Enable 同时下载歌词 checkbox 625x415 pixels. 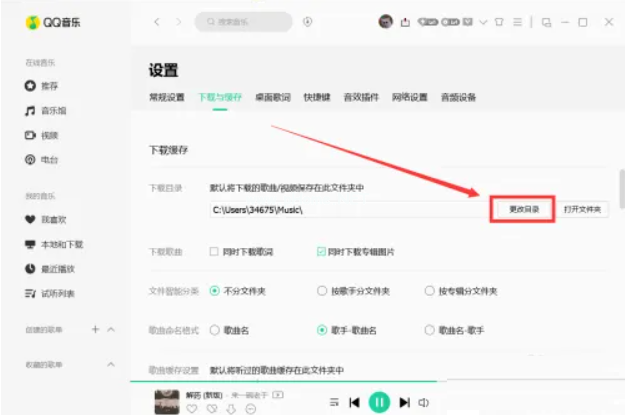(214, 251)
